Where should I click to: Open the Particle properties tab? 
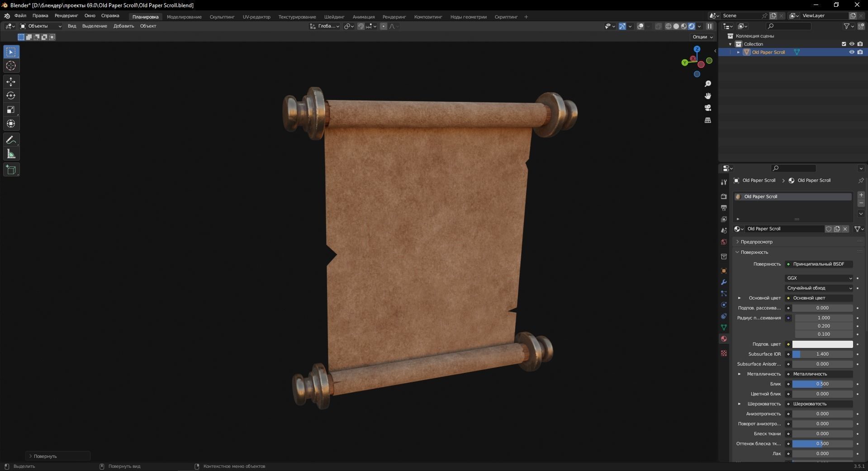pyautogui.click(x=723, y=294)
